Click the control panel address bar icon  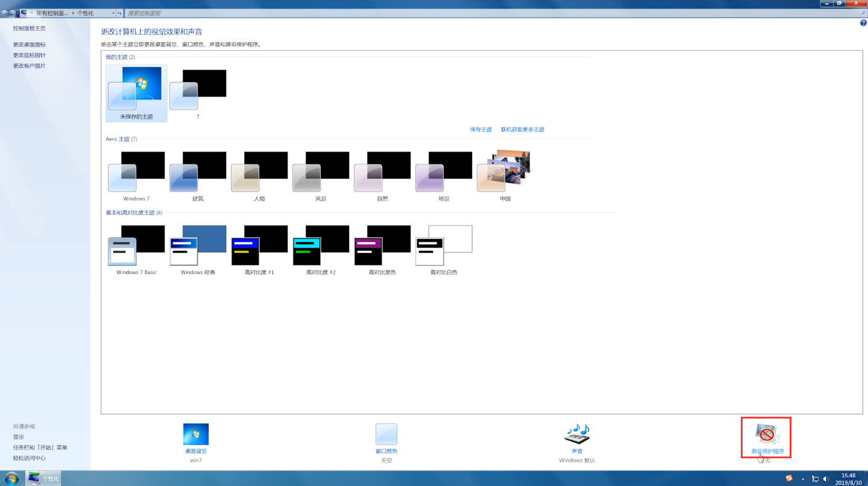(24, 13)
